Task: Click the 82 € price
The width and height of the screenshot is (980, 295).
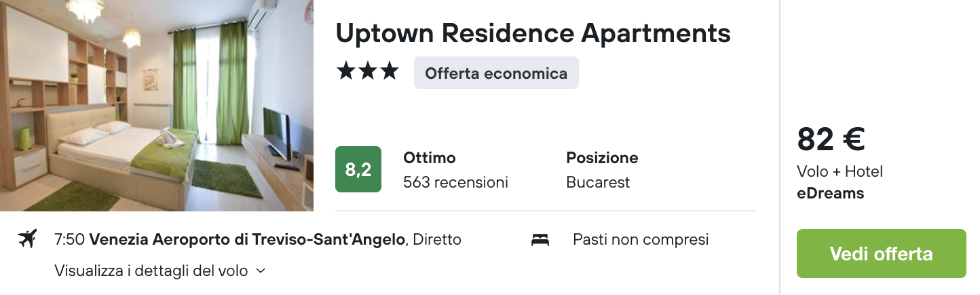Action: pos(831,139)
